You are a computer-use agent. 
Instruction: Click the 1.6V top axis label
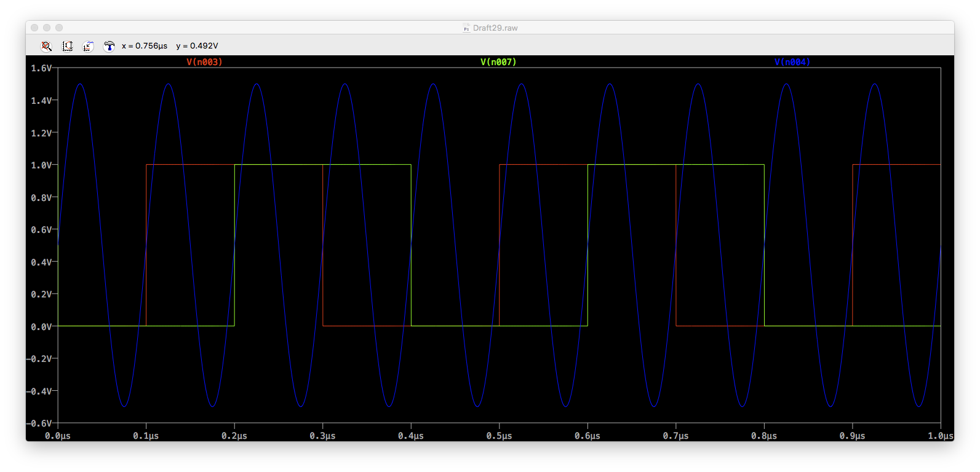[41, 68]
